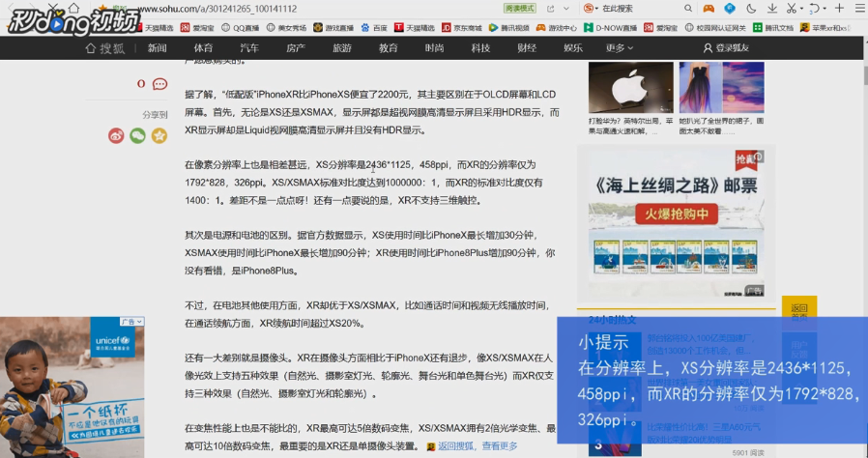
Task: Open the 腾讯文档 bookmark
Action: [773, 28]
